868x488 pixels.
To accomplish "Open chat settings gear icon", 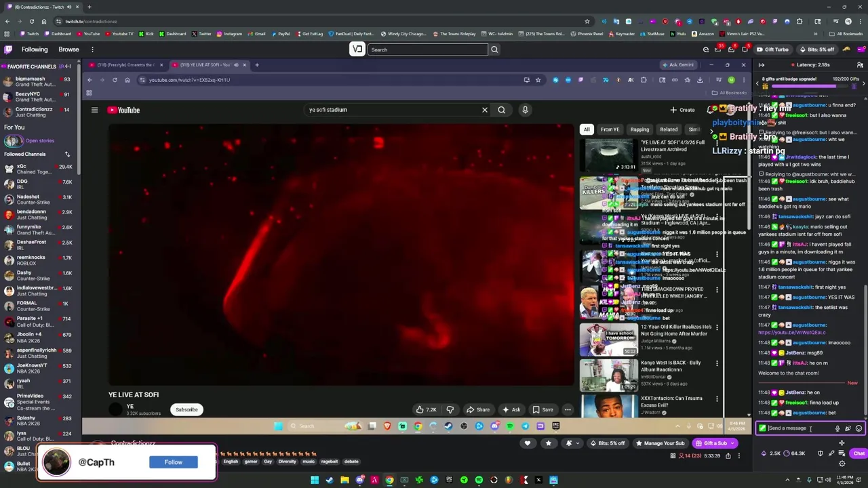I will (x=842, y=464).
